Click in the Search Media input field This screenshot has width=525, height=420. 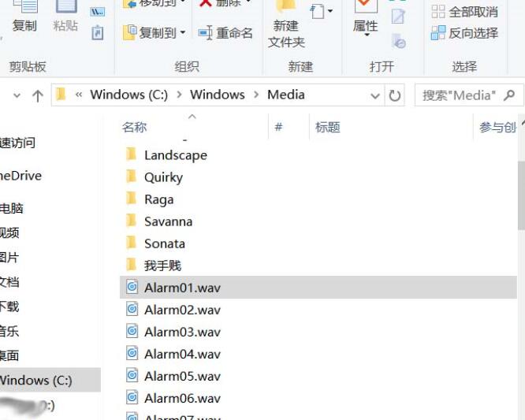(459, 95)
